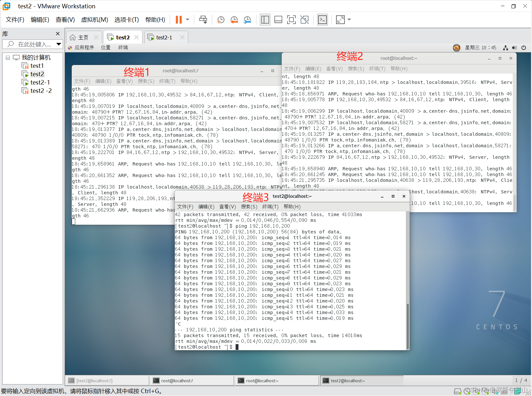Screen dimensions: 532x396
Task: Click the stretch guest display icon
Action: 340,20
